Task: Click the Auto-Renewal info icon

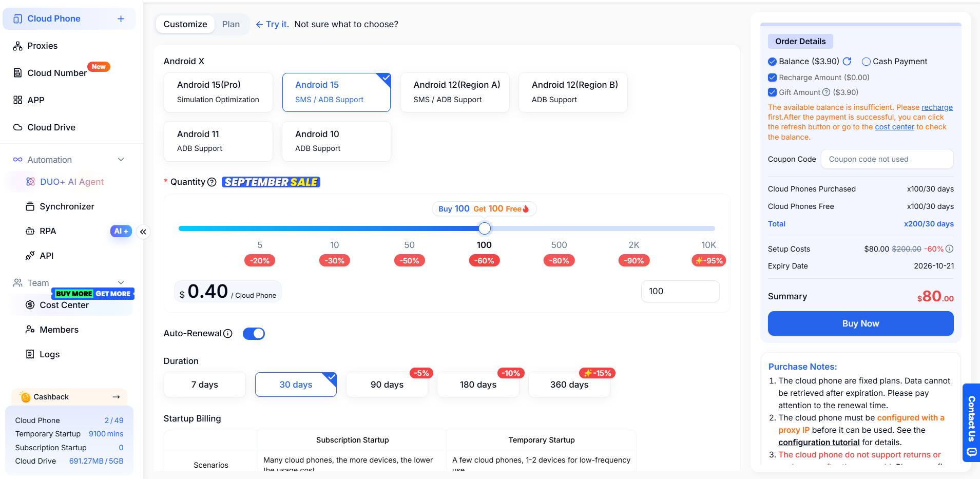Action: point(228,334)
